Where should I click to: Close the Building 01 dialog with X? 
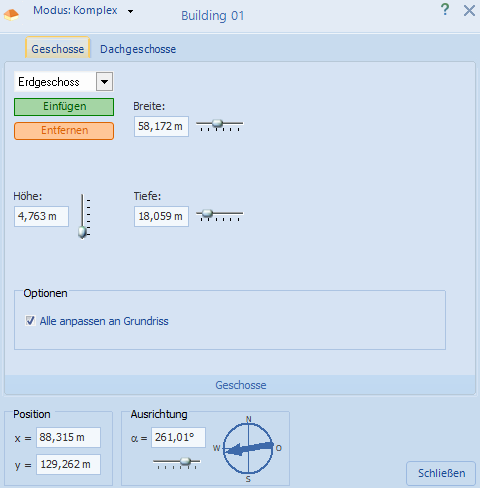pyautogui.click(x=469, y=11)
